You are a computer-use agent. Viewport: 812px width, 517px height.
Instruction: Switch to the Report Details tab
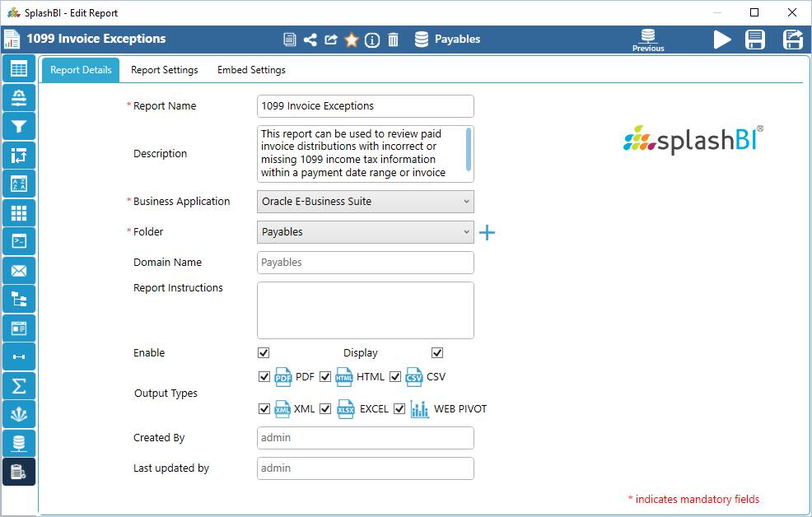81,70
